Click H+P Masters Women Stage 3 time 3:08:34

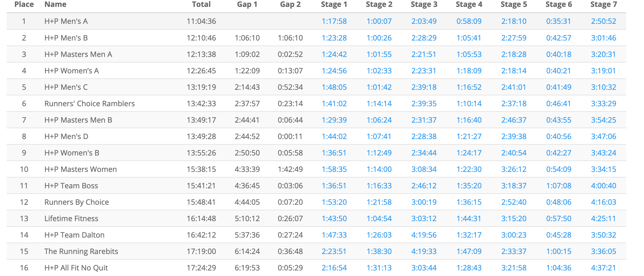[424, 169]
